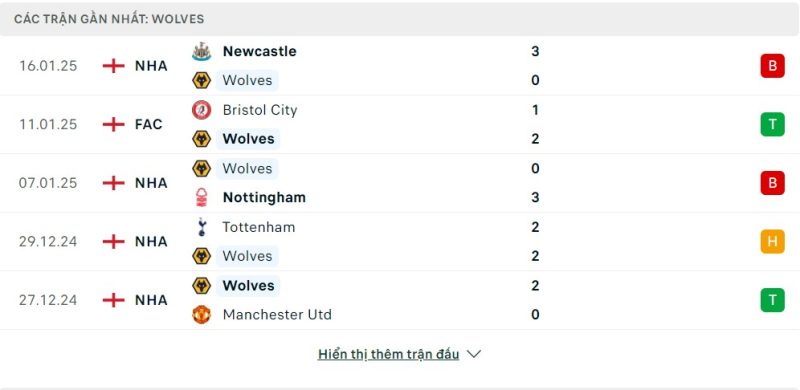
Task: Click the 'Các trận gần nhất: Wolves' header
Action: [109, 19]
